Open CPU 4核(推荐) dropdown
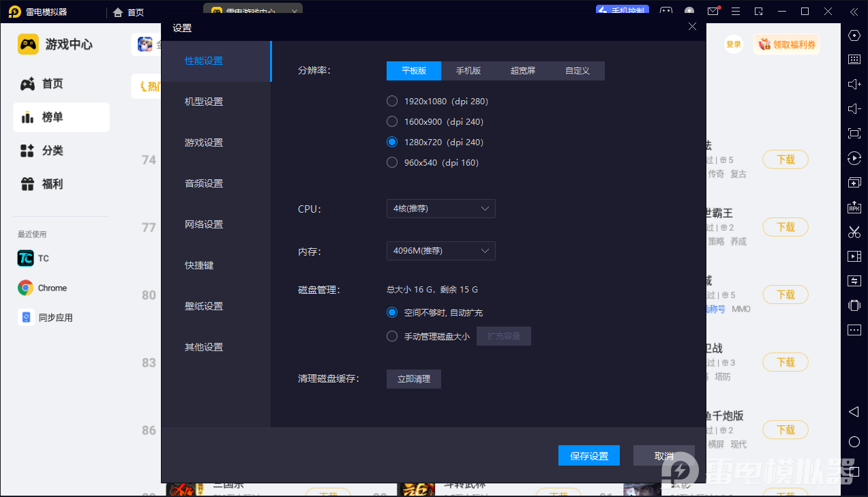 [x=440, y=209]
